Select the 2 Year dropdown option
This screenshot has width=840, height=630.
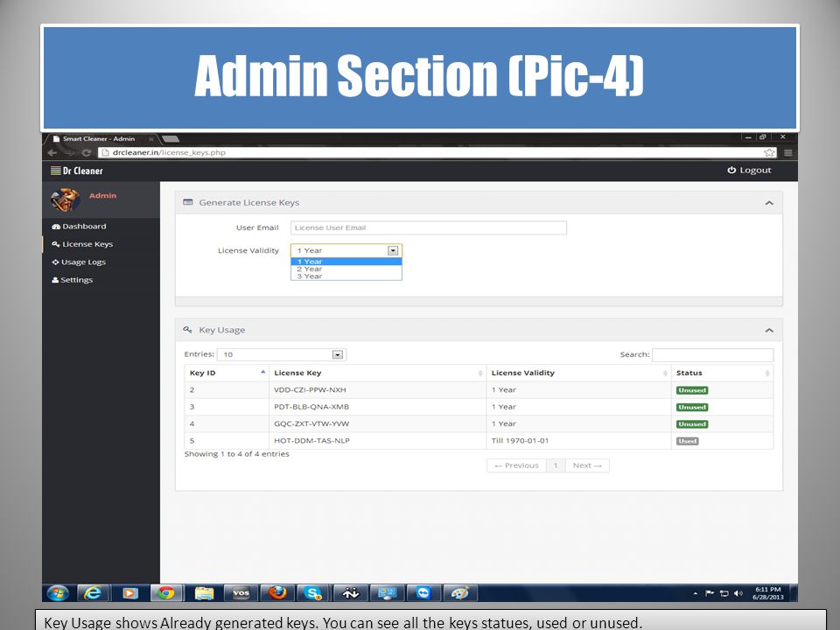click(346, 269)
